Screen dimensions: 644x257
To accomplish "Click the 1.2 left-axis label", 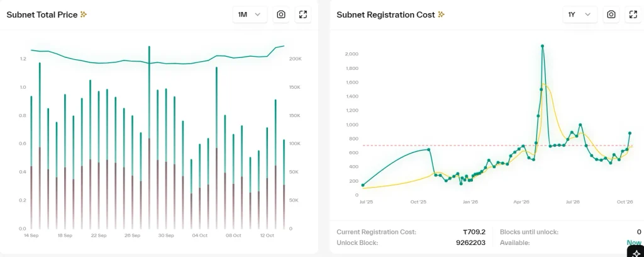I will pos(23,59).
